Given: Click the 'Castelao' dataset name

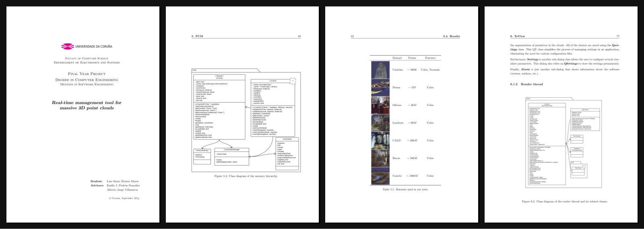Looking at the screenshot, I should click(397, 70).
